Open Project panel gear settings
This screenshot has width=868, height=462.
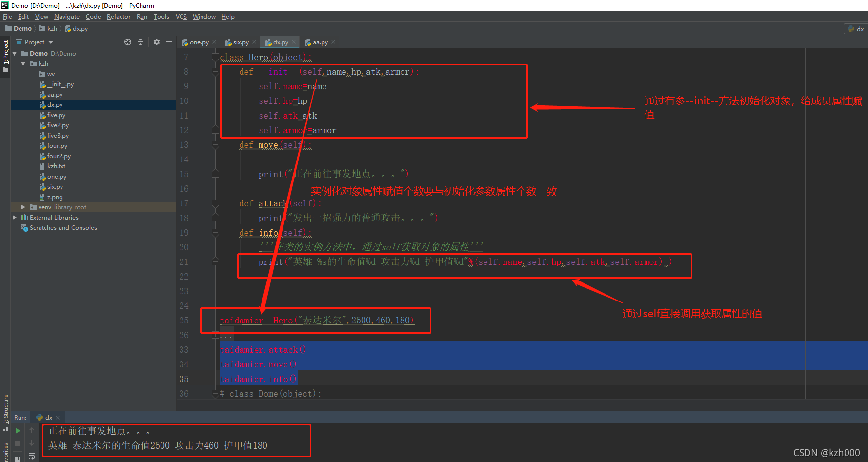pos(156,42)
